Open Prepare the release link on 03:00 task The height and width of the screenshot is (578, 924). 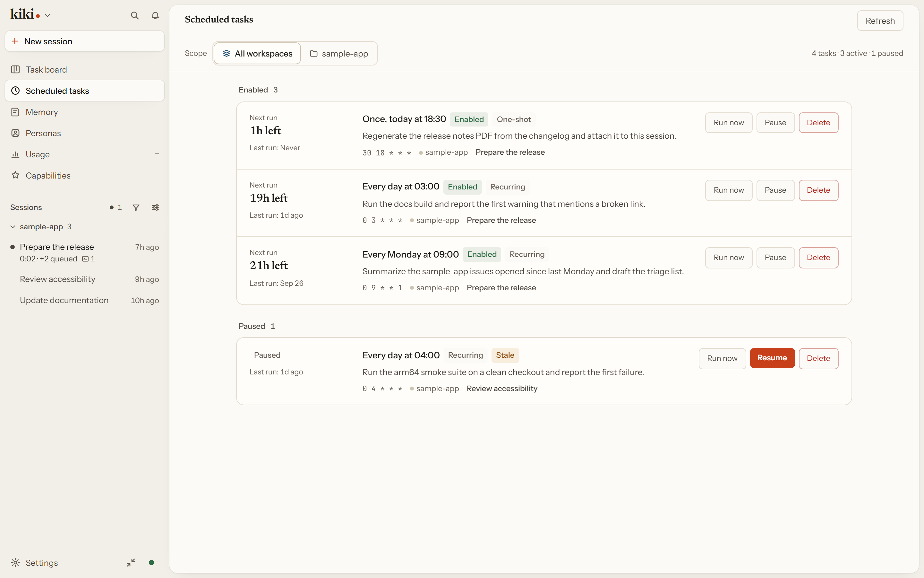point(501,220)
